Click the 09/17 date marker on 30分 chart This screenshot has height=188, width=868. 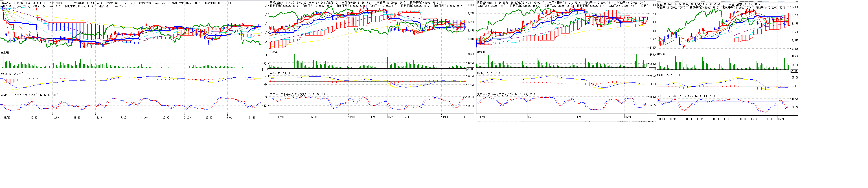point(579,117)
